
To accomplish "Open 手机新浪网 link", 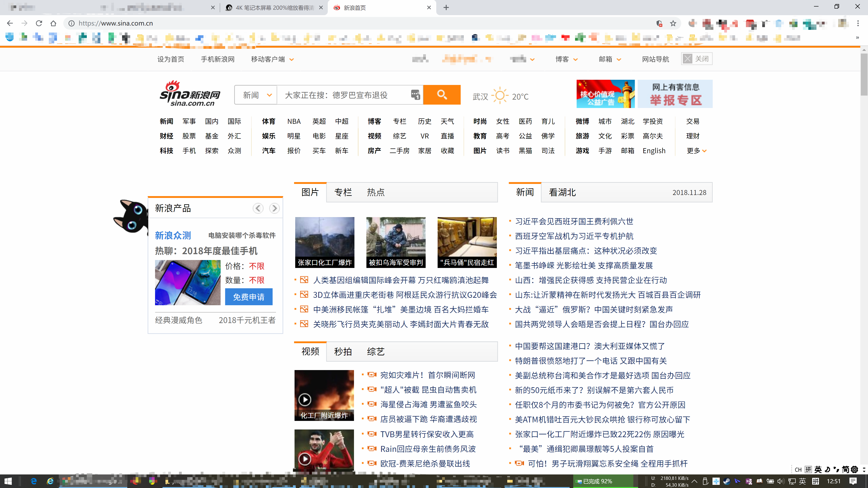I will pyautogui.click(x=218, y=59).
